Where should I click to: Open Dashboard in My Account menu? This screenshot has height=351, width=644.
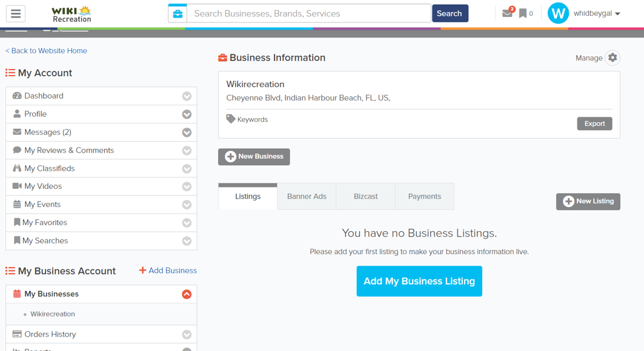101,96
